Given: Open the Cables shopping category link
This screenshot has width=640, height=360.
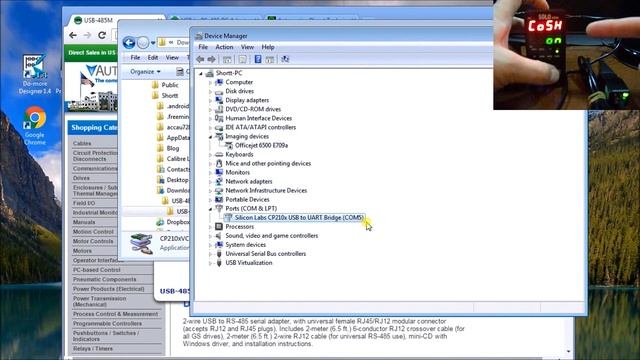Looking at the screenshot, I should tap(82, 144).
